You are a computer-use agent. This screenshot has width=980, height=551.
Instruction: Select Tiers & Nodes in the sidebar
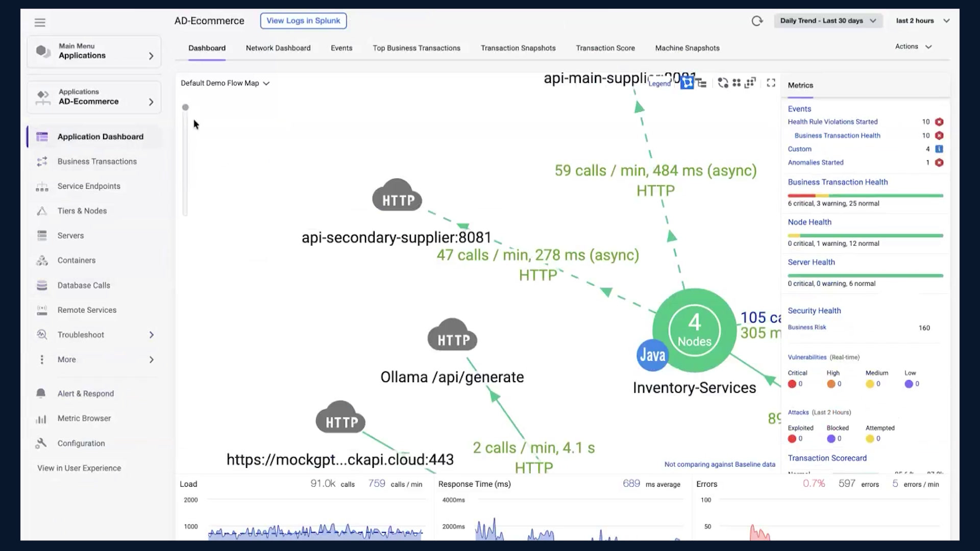(x=82, y=211)
